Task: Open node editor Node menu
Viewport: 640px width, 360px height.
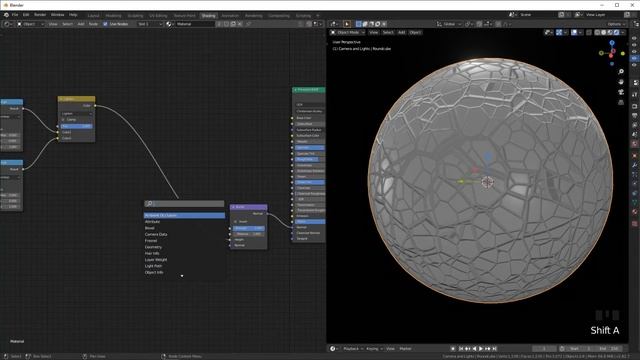Action: pyautogui.click(x=93, y=24)
